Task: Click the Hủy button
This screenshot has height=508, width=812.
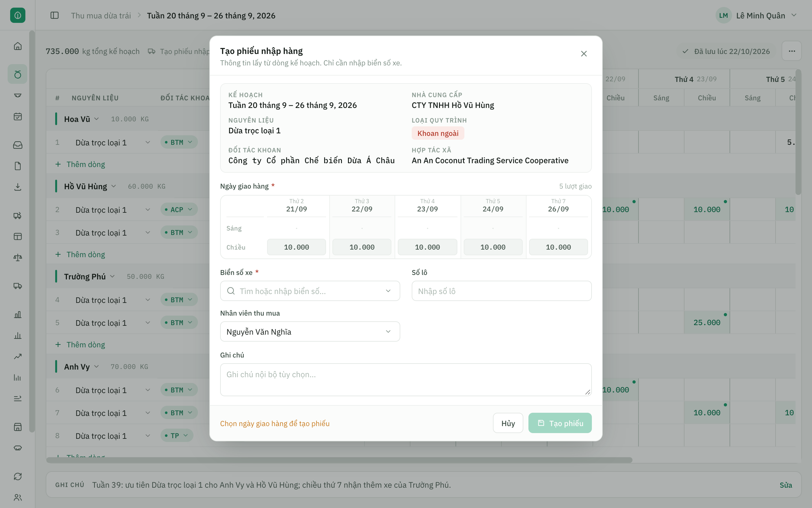Action: (x=508, y=423)
